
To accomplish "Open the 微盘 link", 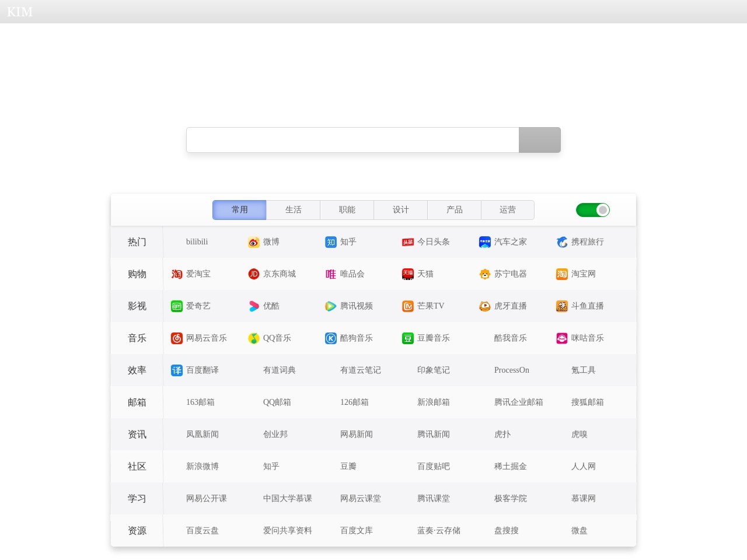I will click(x=580, y=531).
